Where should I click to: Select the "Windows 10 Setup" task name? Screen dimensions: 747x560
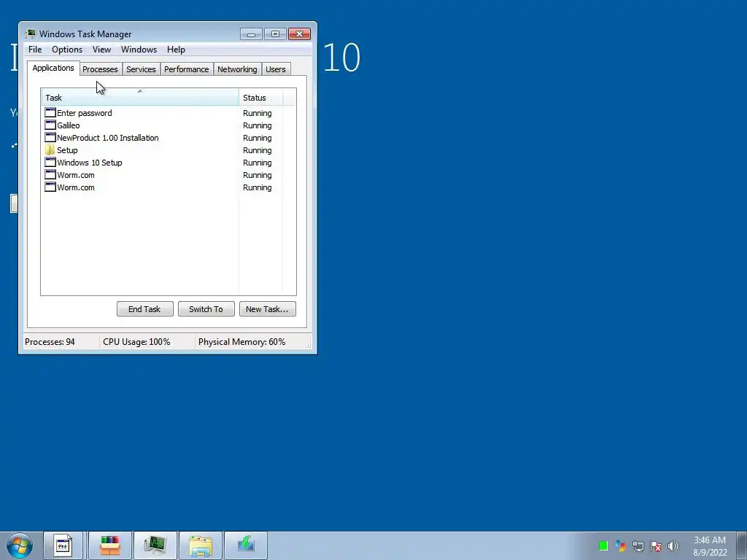90,163
